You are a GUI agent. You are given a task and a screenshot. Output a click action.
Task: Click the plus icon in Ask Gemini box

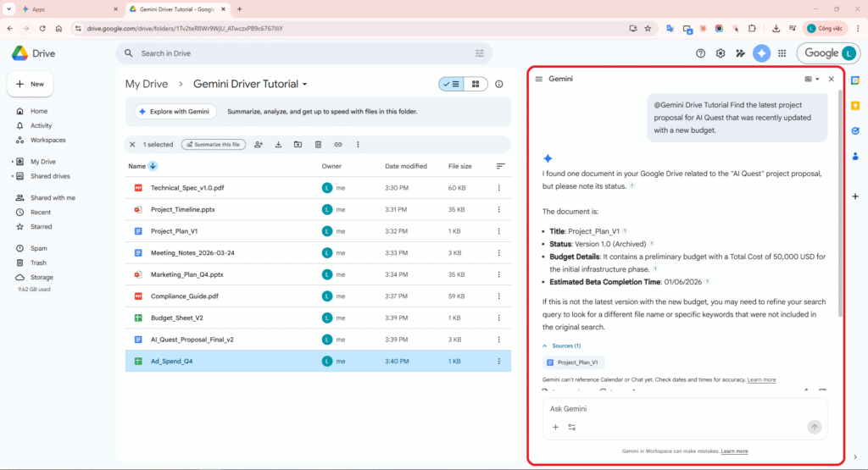[555, 428]
